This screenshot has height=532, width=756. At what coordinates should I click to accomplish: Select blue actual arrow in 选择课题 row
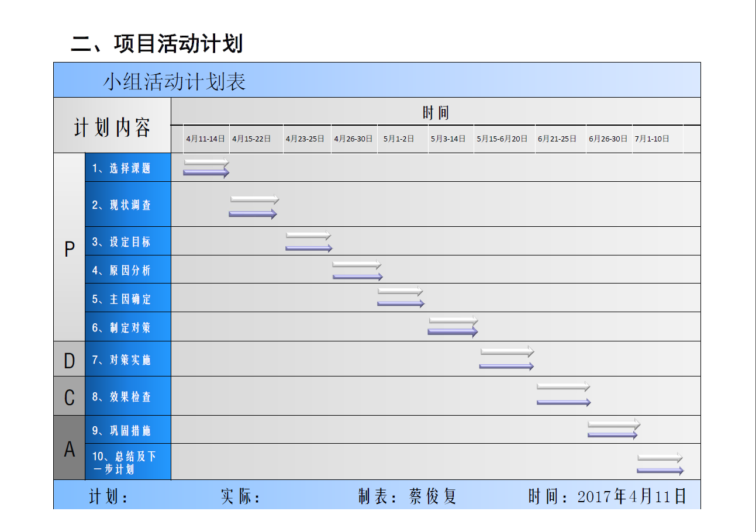(206, 172)
